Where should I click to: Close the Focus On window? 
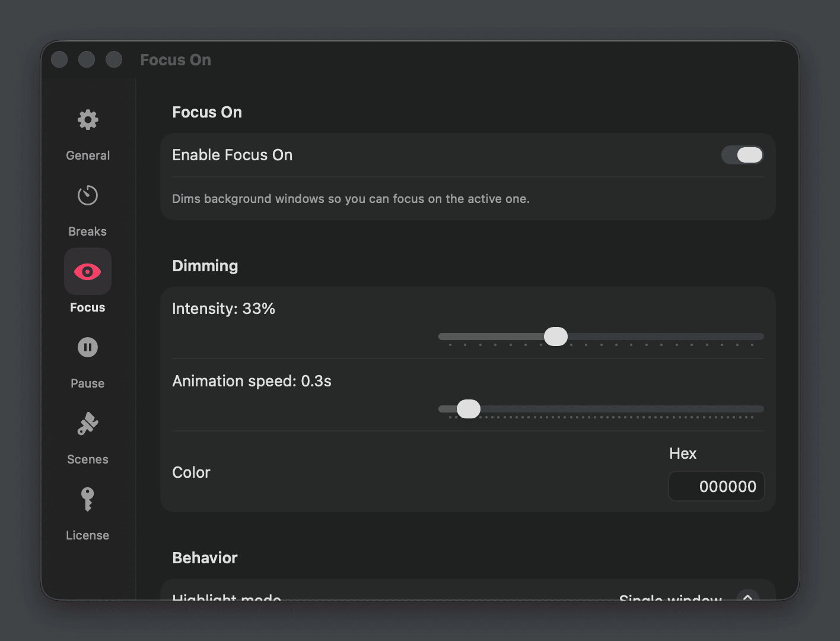pyautogui.click(x=59, y=59)
